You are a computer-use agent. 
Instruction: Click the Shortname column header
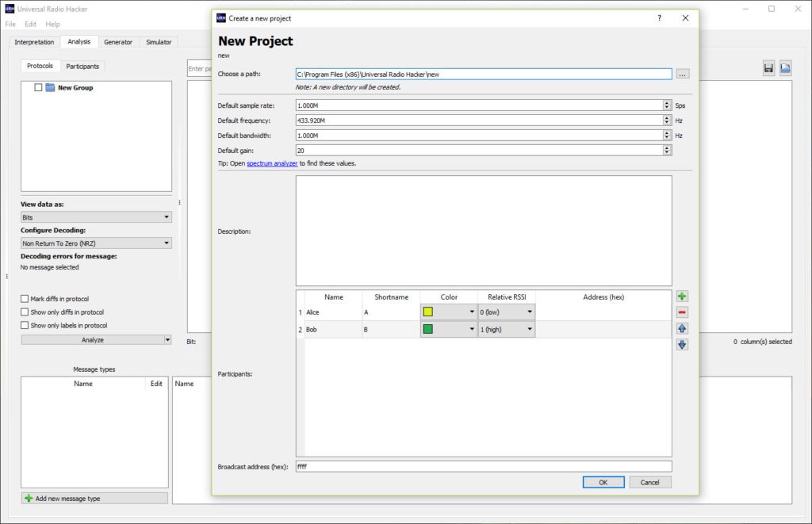click(391, 297)
